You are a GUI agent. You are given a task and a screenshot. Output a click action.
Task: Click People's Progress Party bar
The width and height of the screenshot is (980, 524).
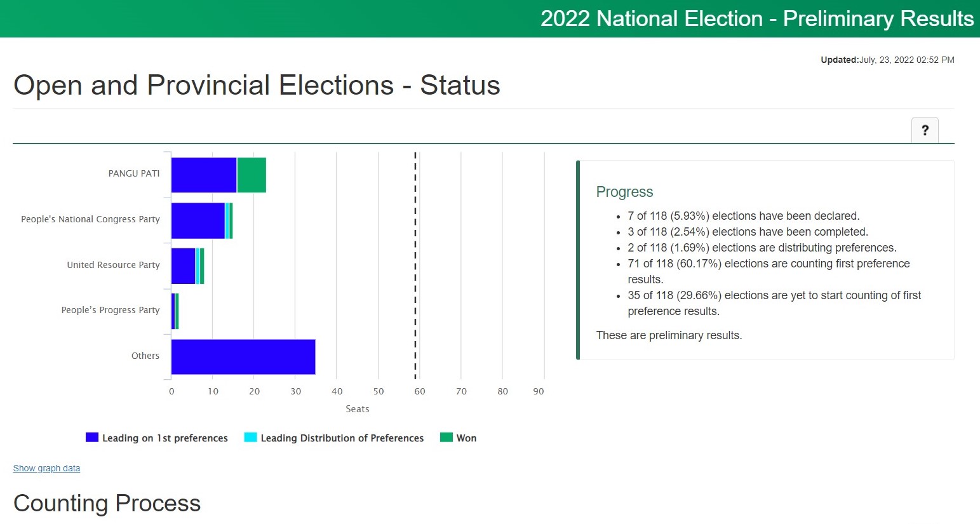[x=175, y=311]
